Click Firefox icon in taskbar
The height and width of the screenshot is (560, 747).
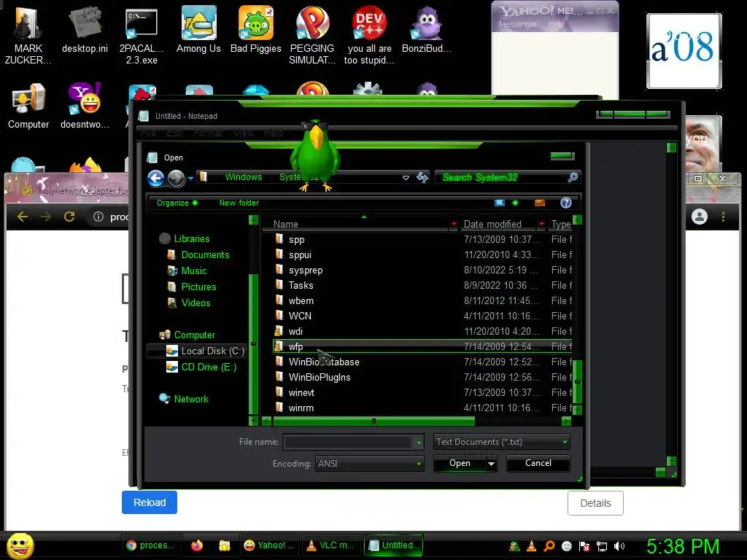coord(197,545)
